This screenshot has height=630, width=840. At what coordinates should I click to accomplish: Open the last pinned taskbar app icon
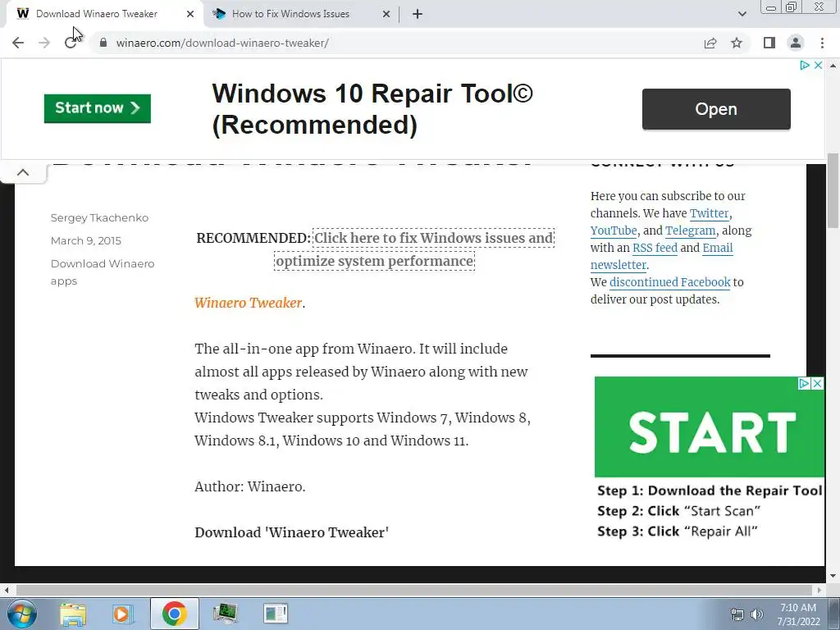[x=276, y=614]
